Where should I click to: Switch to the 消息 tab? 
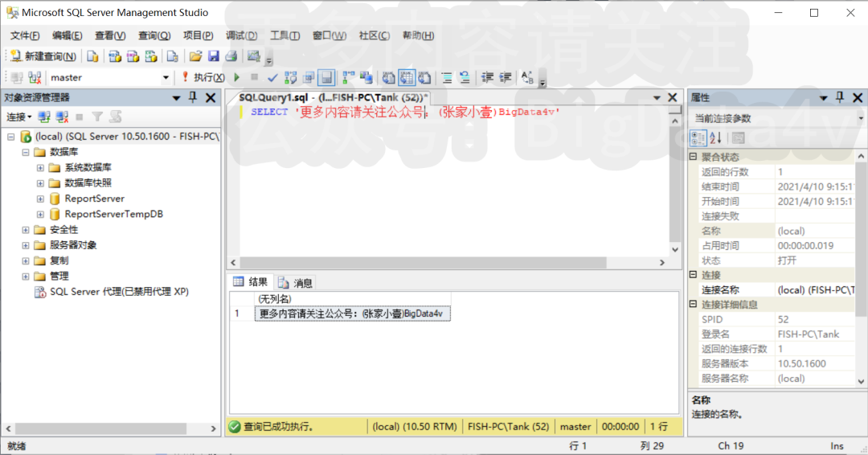[295, 283]
